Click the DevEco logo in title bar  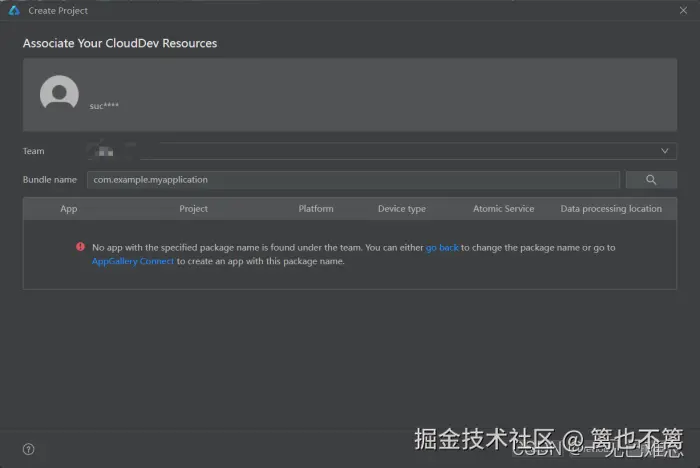click(x=14, y=10)
